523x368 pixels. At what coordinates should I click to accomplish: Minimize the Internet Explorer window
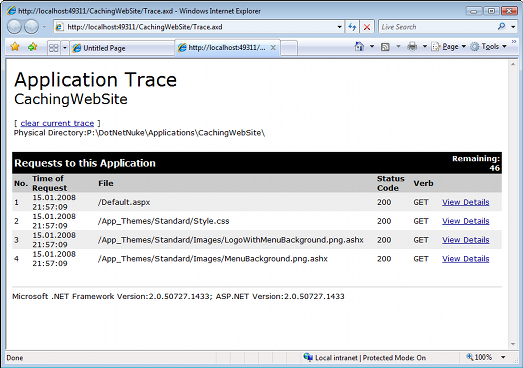(473, 11)
